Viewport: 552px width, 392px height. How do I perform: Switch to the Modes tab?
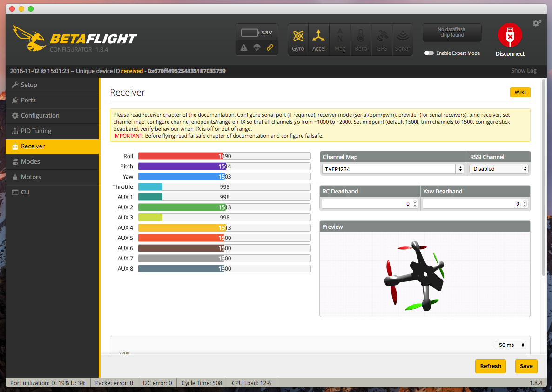(52, 162)
